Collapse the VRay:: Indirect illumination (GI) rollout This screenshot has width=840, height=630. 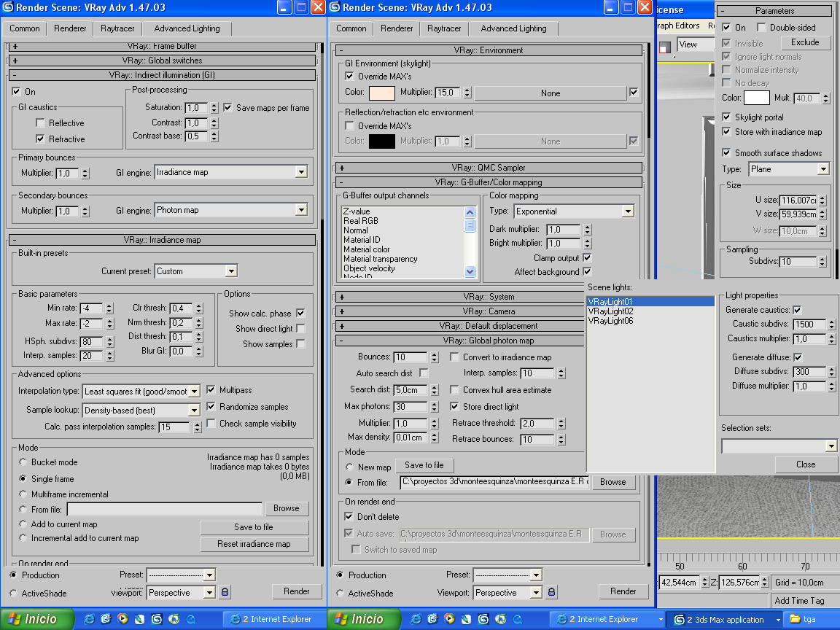tap(163, 75)
